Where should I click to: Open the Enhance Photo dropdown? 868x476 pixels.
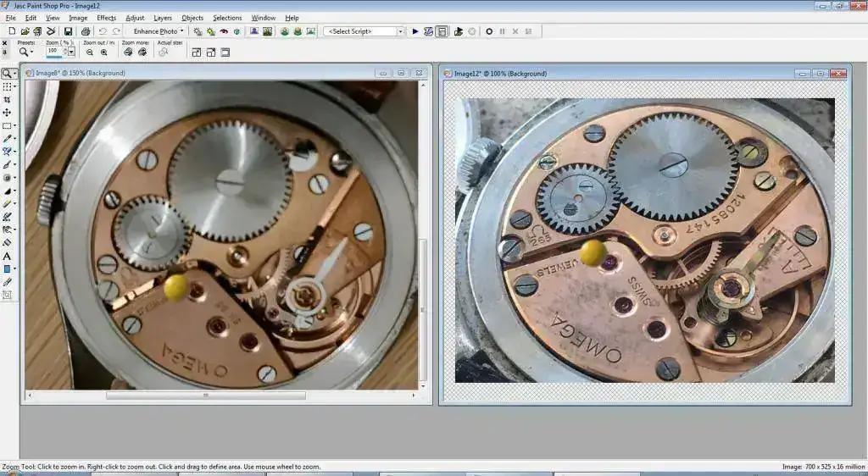tap(159, 31)
